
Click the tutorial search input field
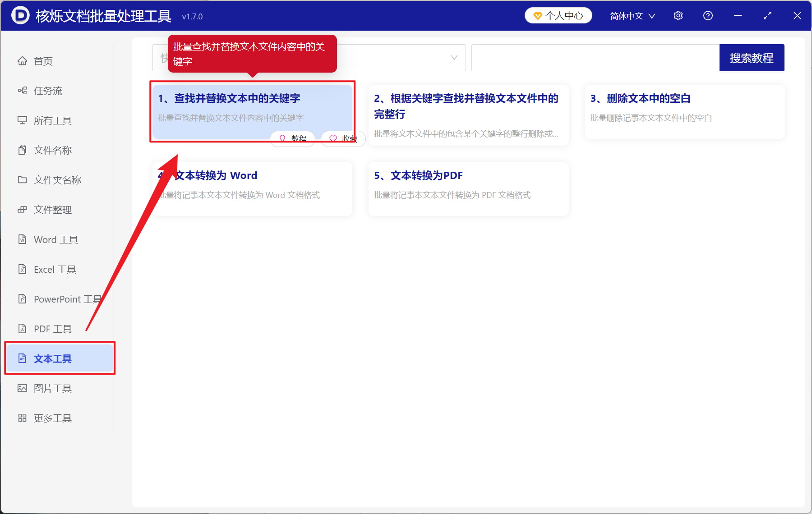pos(595,57)
